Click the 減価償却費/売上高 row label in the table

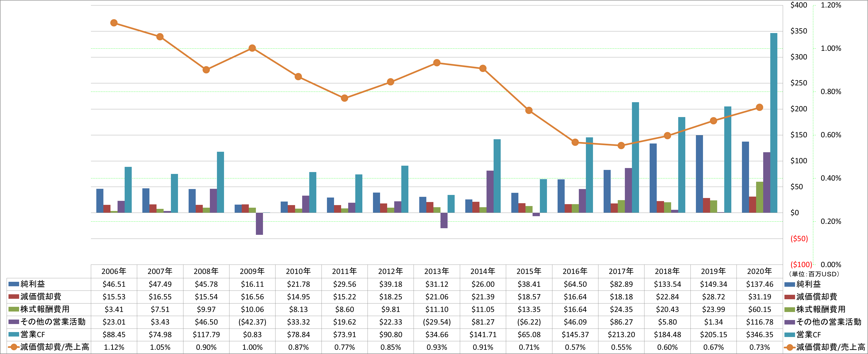[55, 347]
